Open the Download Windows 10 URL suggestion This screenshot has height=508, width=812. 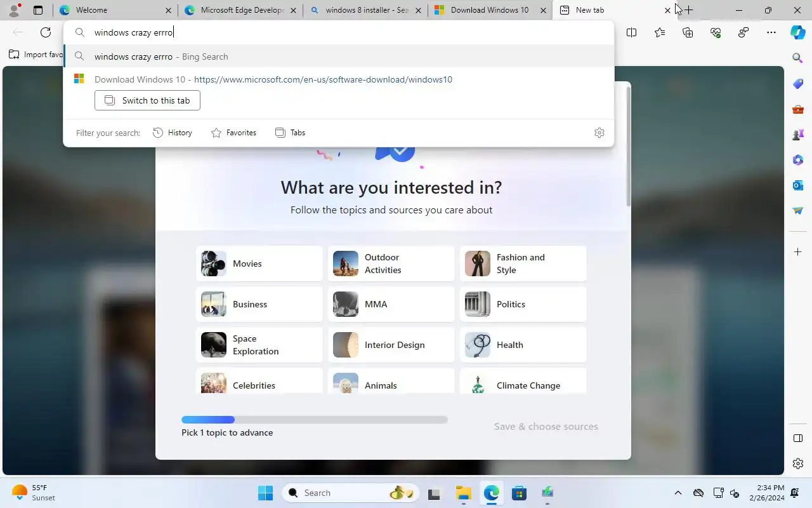(x=339, y=79)
